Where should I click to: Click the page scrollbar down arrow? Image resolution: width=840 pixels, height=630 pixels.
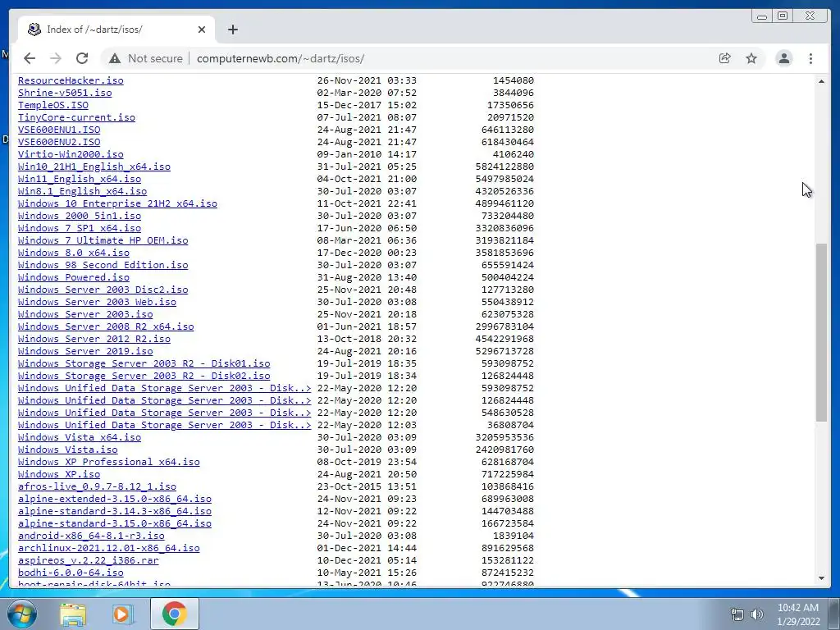point(821,578)
